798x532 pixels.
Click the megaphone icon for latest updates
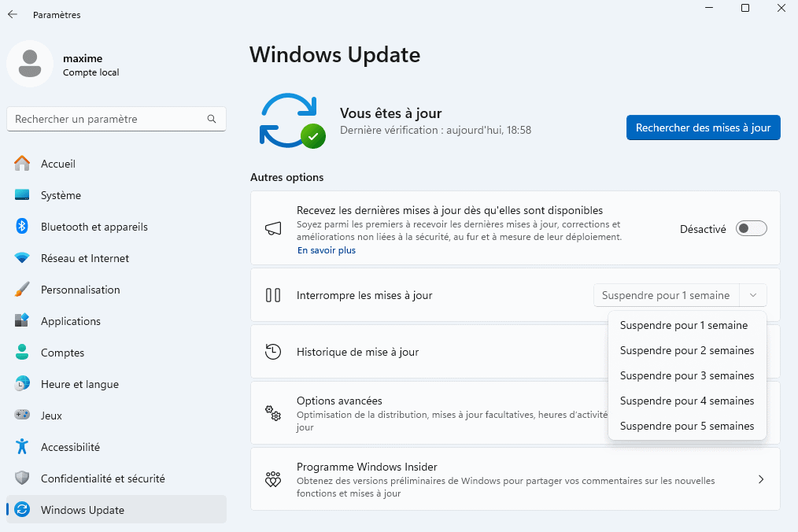coord(273,228)
